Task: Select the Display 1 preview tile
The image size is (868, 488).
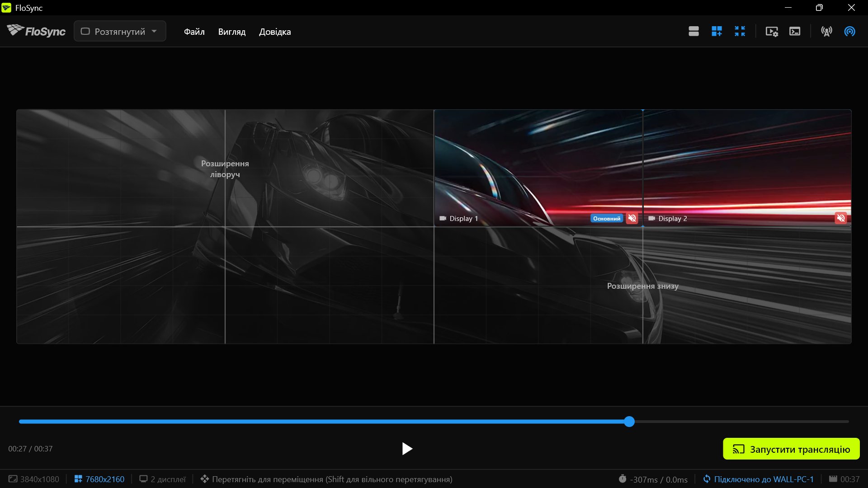Action: (538, 168)
